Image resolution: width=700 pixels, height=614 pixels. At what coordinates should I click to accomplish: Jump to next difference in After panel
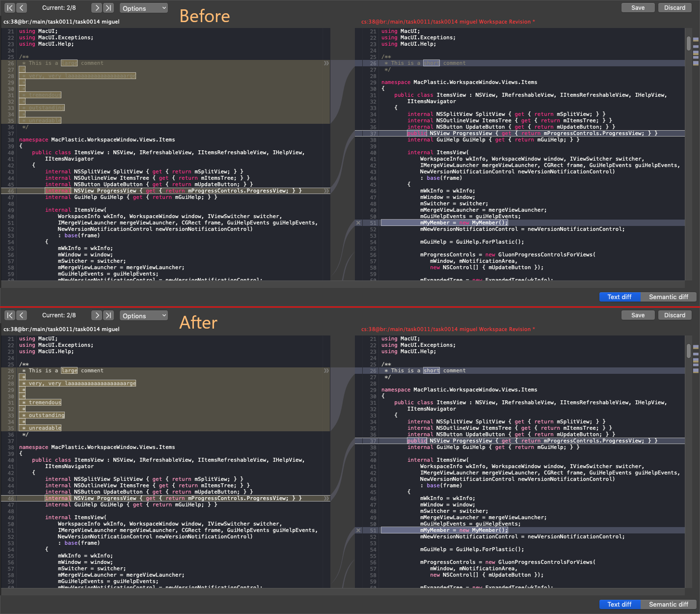coord(97,315)
